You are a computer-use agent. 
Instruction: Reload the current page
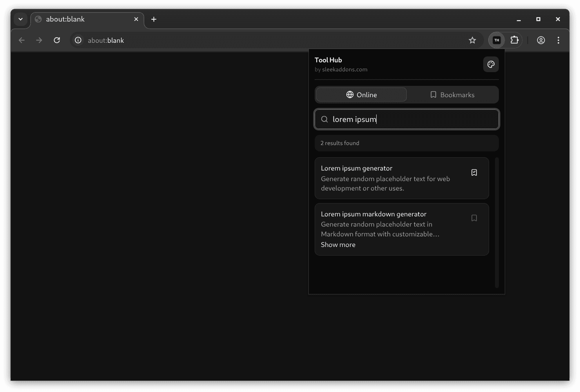tap(57, 40)
